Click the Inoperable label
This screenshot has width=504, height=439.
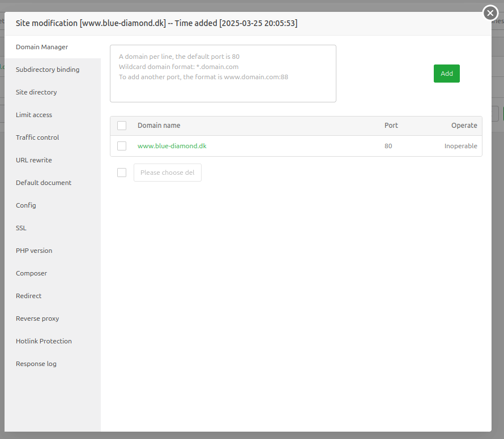[460, 146]
